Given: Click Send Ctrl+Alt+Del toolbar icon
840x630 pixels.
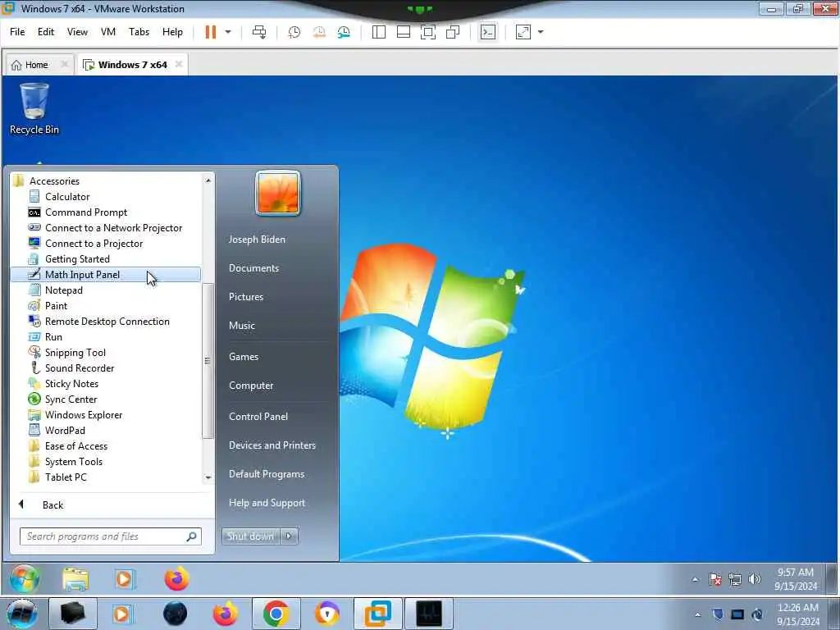Looking at the screenshot, I should click(x=259, y=32).
